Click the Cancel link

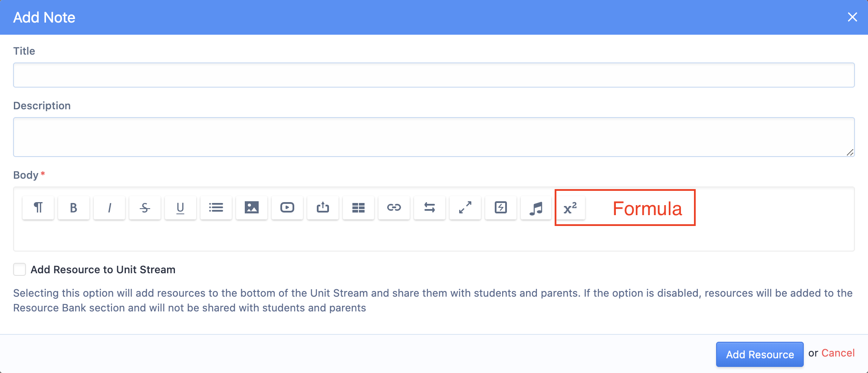838,353
